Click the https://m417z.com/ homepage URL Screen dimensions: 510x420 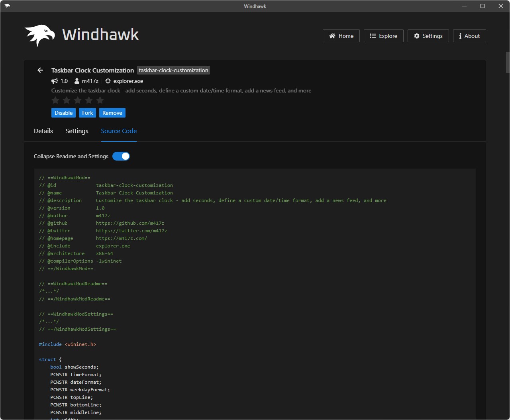pyautogui.click(x=122, y=238)
